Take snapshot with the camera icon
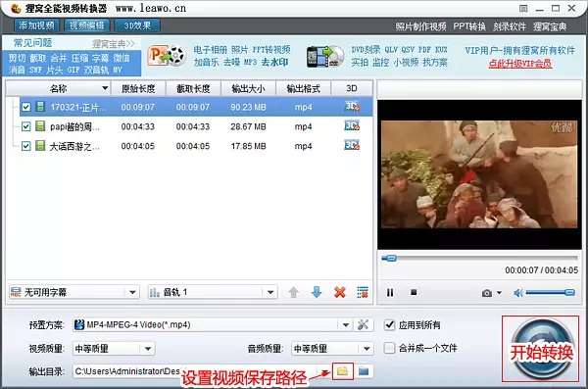This screenshot has height=389, width=588. (x=487, y=293)
